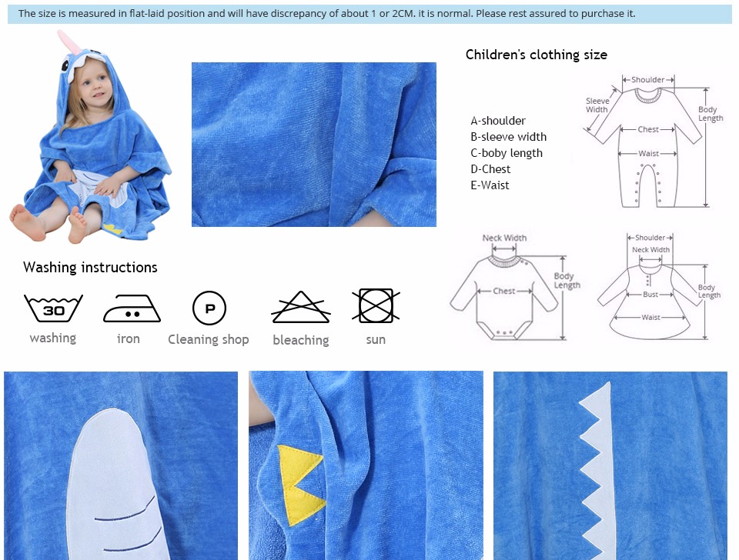View the blue fabric close-up image
The height and width of the screenshot is (560, 739).
tap(314, 145)
